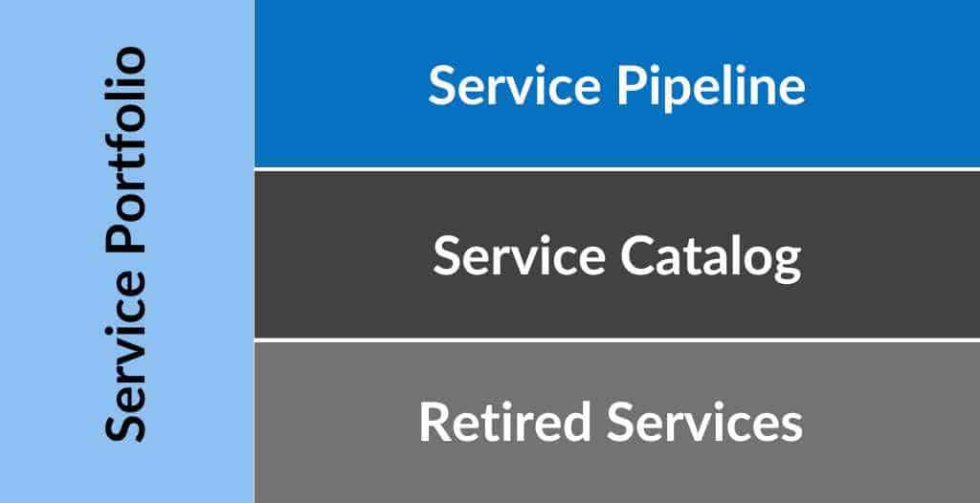Click the word Retired in the gray band
The image size is (980, 503).
tap(505, 423)
